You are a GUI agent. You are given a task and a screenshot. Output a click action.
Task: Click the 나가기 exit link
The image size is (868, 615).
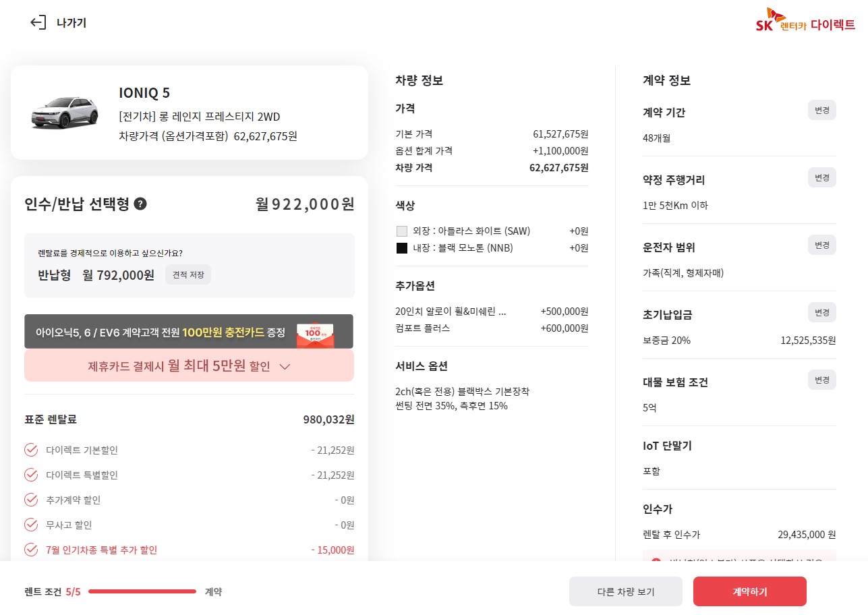[x=71, y=22]
